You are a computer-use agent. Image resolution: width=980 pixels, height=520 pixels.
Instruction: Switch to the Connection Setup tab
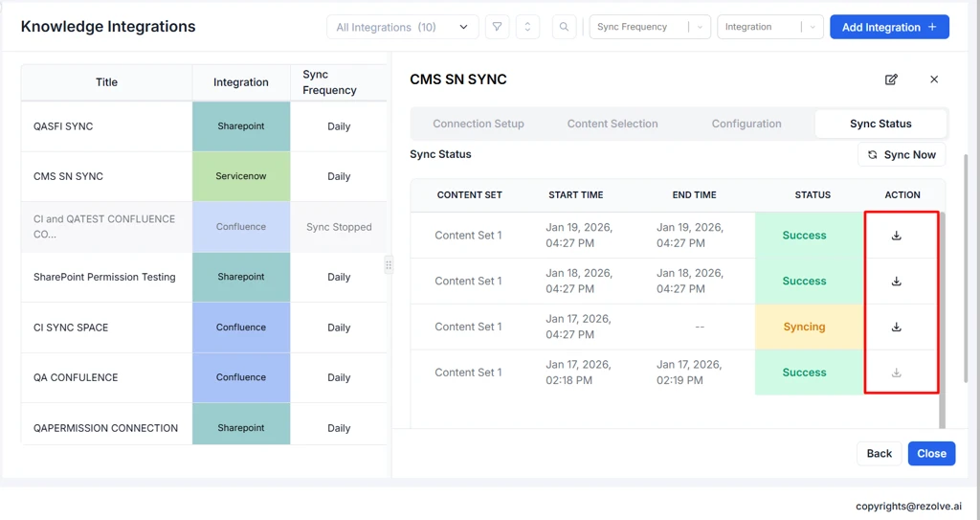point(479,124)
